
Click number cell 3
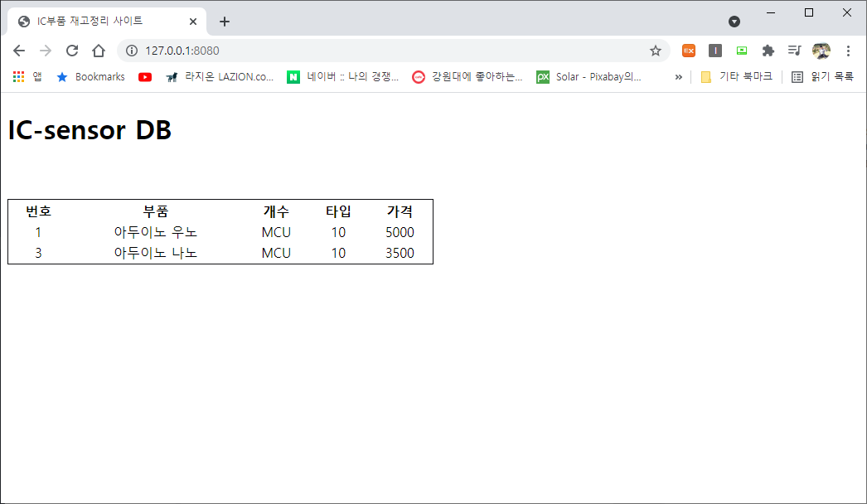pyautogui.click(x=38, y=253)
